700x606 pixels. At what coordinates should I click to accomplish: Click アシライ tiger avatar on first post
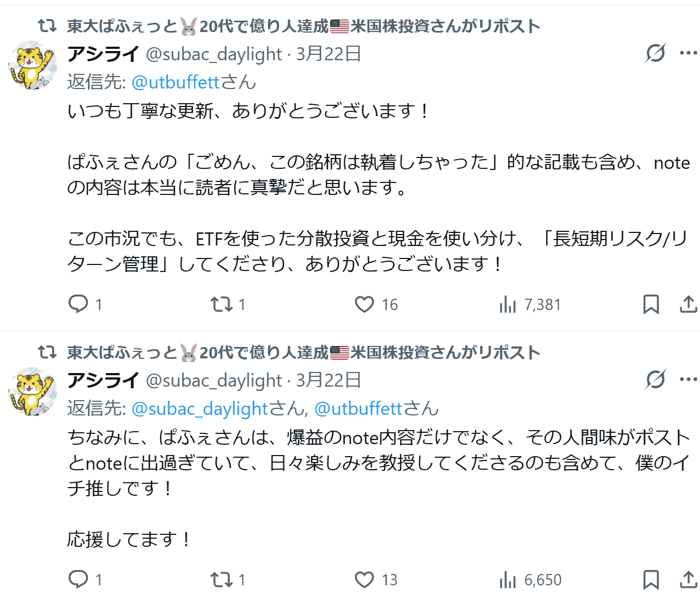pyautogui.click(x=33, y=65)
